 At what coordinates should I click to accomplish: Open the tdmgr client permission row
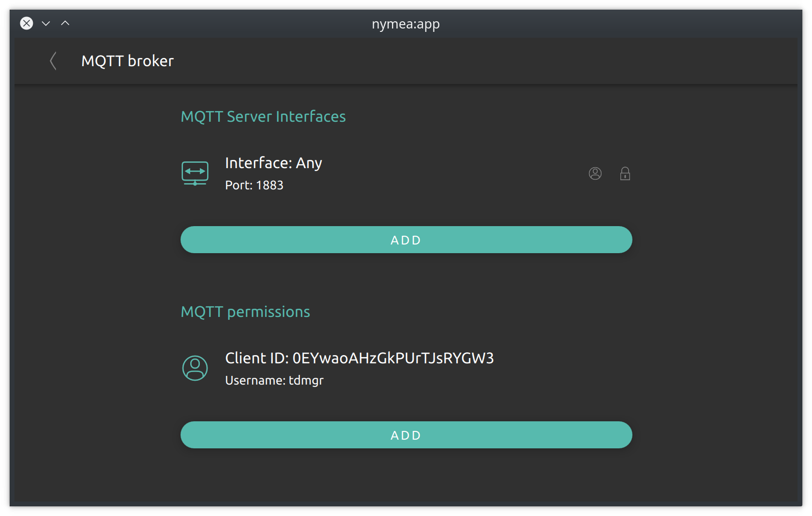pyautogui.click(x=406, y=368)
